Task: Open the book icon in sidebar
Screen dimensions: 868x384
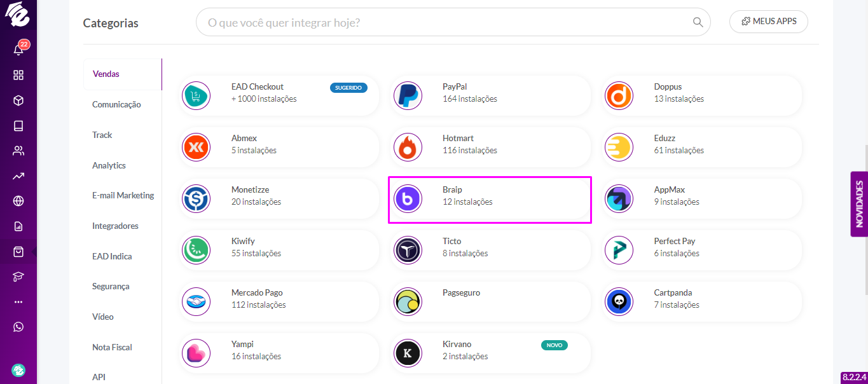Action: pos(18,126)
